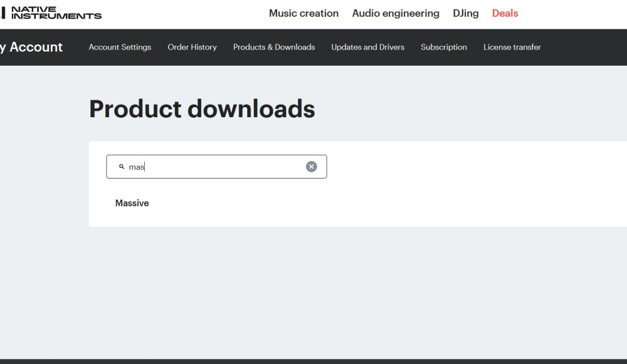Click the magnifier search icon
Screen dimensions: 627x364
click(x=122, y=167)
